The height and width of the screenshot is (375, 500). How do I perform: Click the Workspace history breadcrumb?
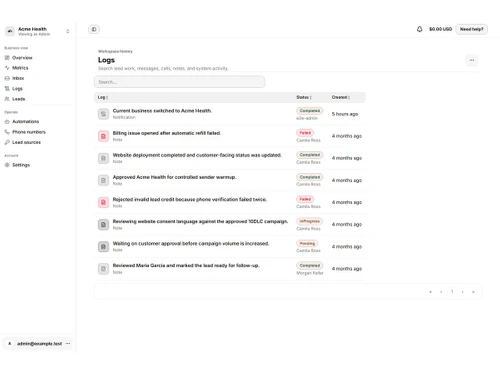[x=115, y=51]
